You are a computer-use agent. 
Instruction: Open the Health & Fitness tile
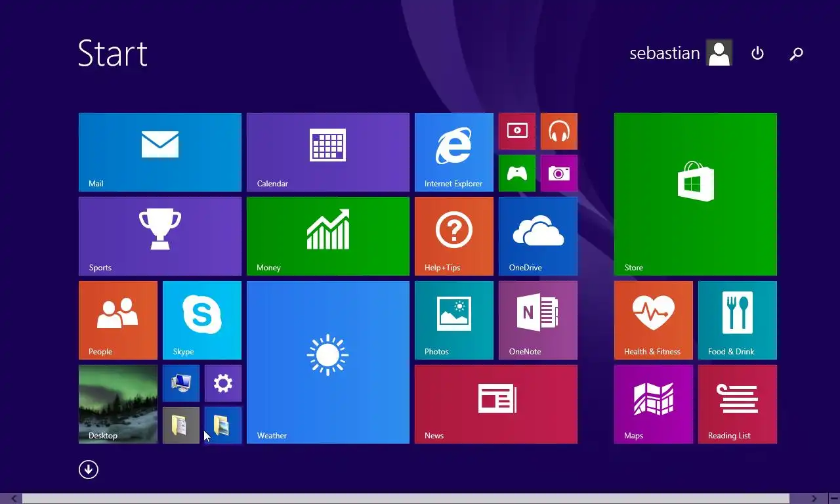click(x=654, y=320)
